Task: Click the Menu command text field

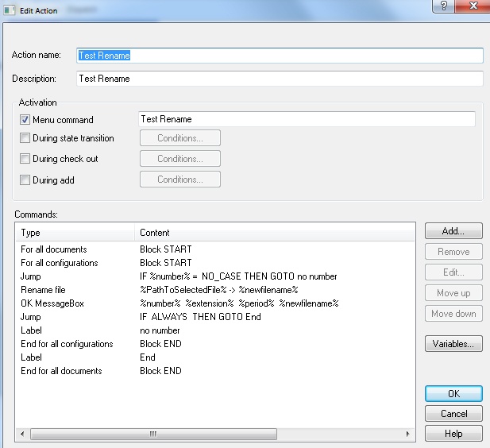Action: pyautogui.click(x=307, y=119)
